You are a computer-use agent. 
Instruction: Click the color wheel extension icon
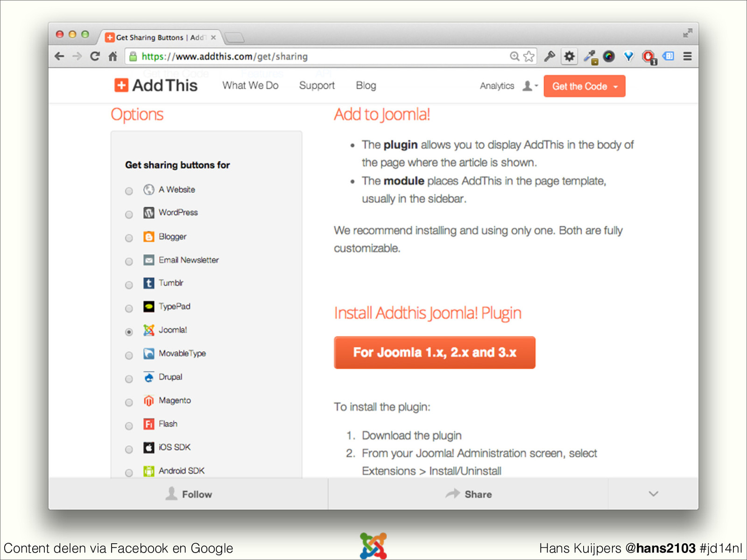click(609, 56)
